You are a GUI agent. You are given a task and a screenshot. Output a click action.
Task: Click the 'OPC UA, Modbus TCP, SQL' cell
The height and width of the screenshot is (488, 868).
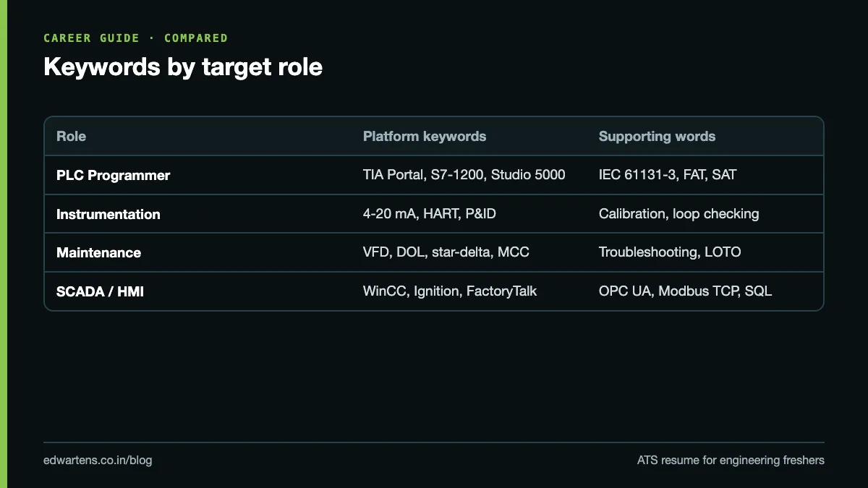pyautogui.click(x=685, y=291)
